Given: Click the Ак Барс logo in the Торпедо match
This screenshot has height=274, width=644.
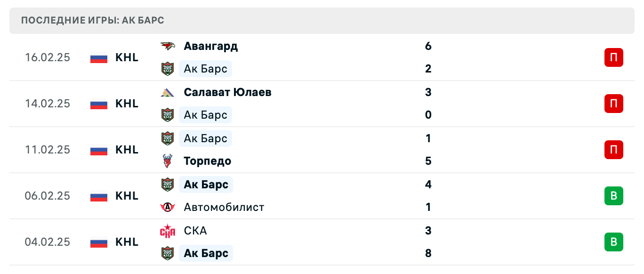Looking at the screenshot, I should click(168, 138).
